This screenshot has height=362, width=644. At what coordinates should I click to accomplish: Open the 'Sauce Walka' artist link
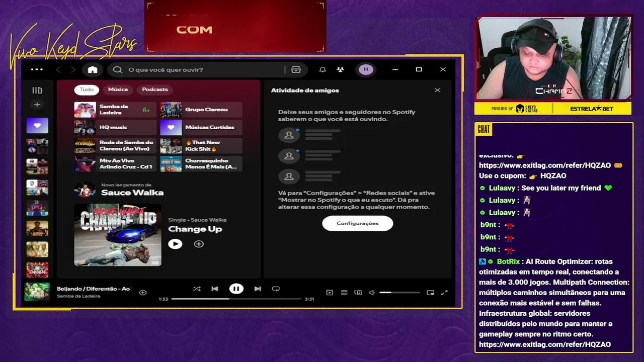pyautogui.click(x=132, y=193)
